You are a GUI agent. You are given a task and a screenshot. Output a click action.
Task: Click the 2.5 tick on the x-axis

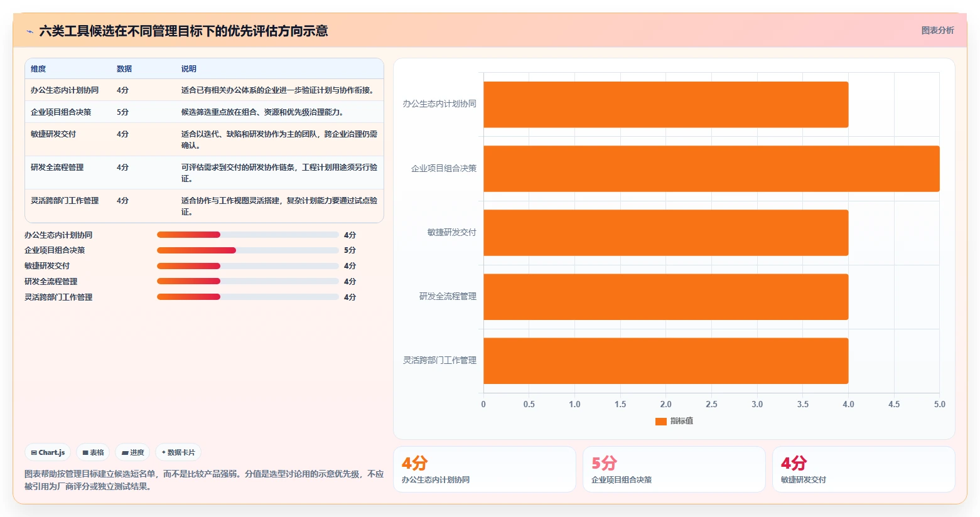pos(711,404)
